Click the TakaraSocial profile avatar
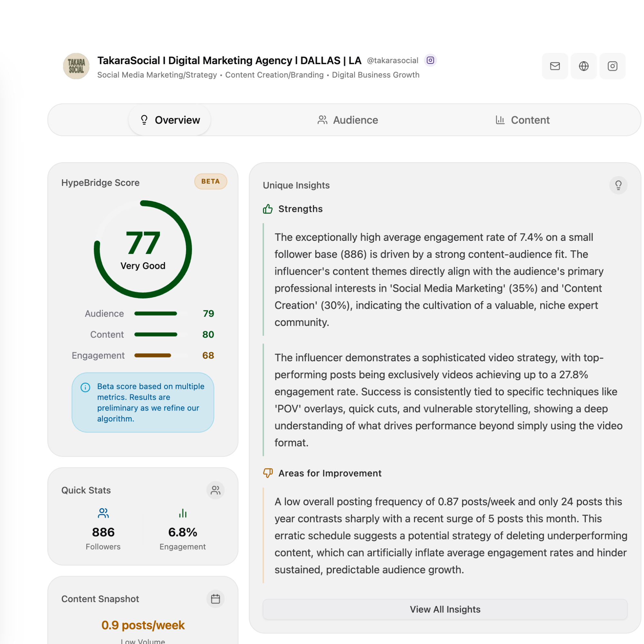 pyautogui.click(x=76, y=66)
